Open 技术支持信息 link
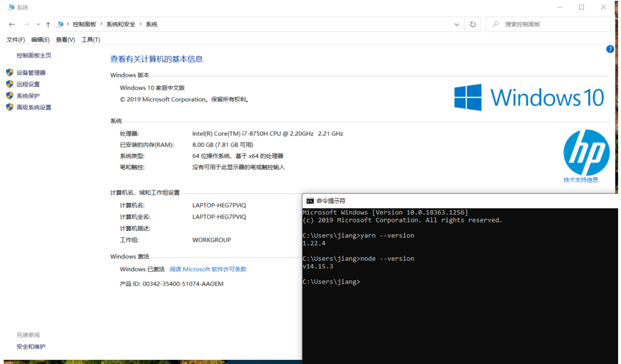 click(580, 180)
